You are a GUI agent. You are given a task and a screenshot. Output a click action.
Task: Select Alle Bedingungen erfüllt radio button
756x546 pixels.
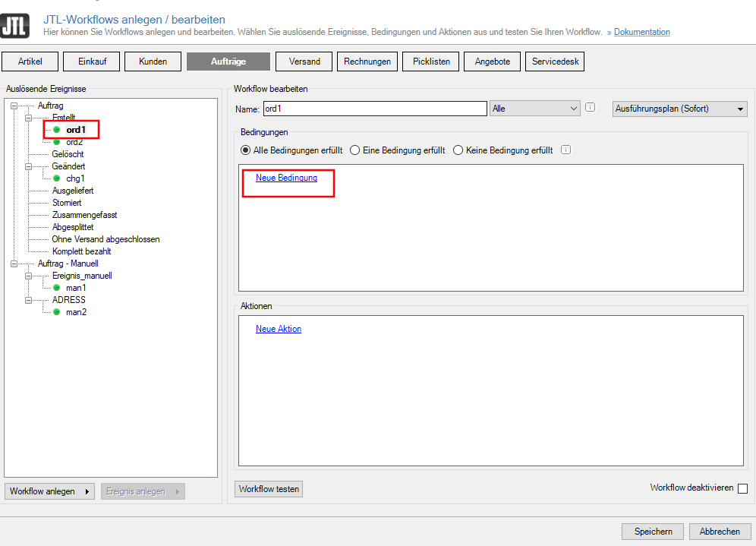(245, 150)
